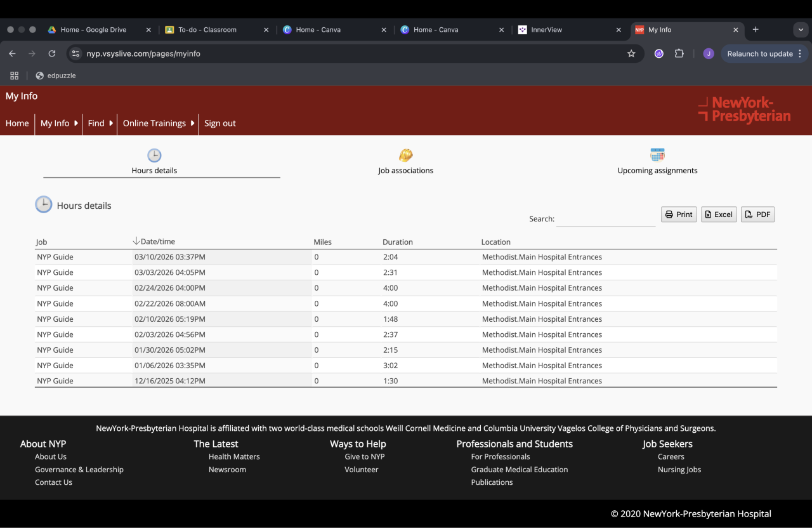The height and width of the screenshot is (528, 812).
Task: Switch to the To-do Classroom tab
Action: click(207, 30)
